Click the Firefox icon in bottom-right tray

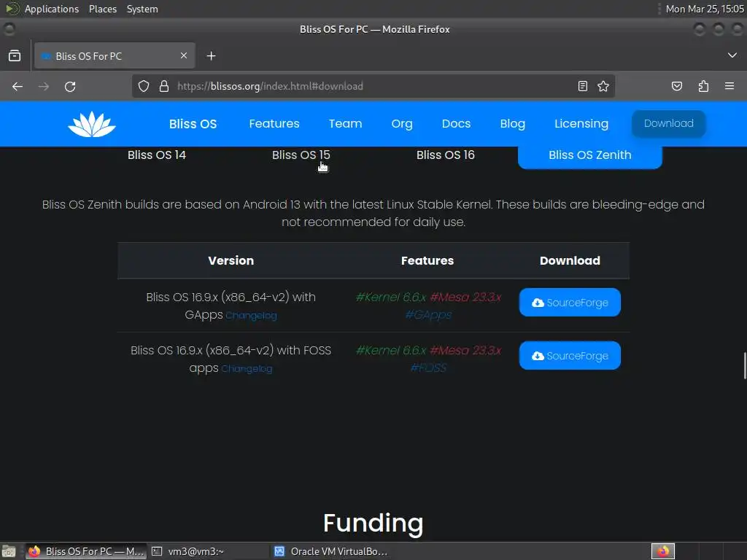tap(663, 551)
